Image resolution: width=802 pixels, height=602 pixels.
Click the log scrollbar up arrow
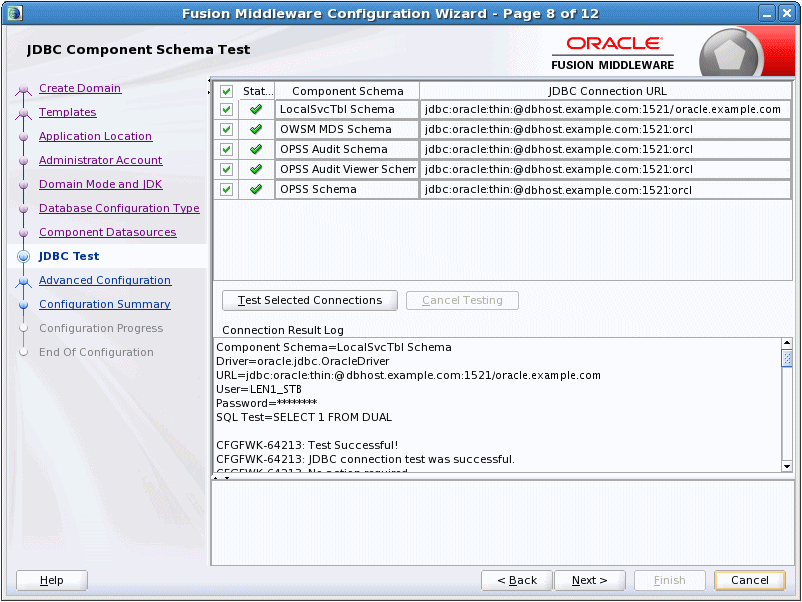(787, 343)
